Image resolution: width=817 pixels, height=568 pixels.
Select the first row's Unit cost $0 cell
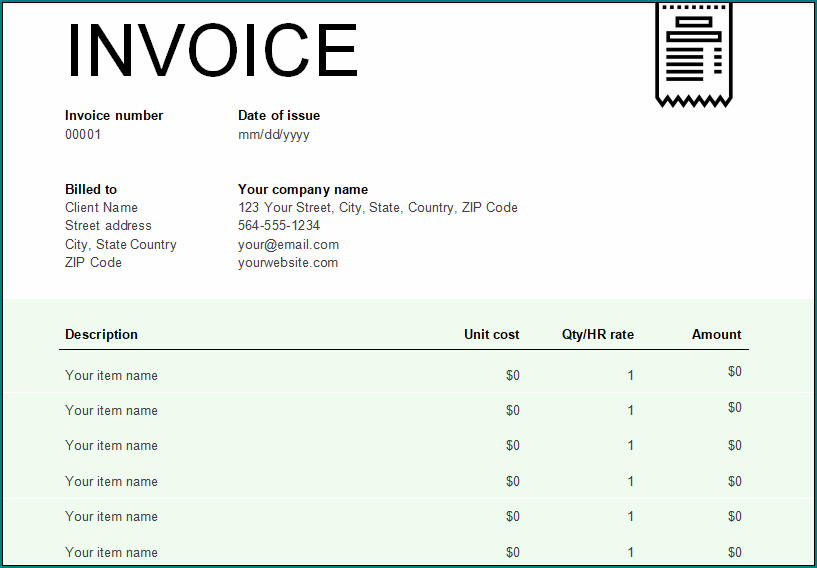pos(513,375)
